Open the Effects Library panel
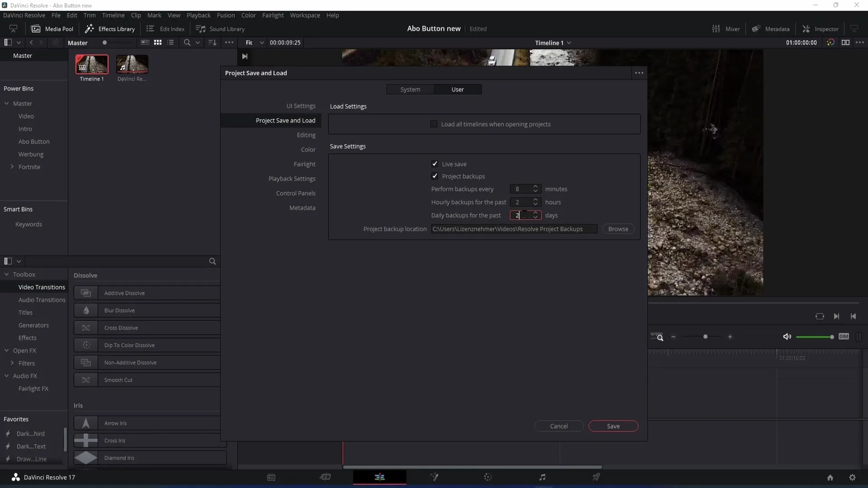This screenshot has height=488, width=868. click(110, 28)
